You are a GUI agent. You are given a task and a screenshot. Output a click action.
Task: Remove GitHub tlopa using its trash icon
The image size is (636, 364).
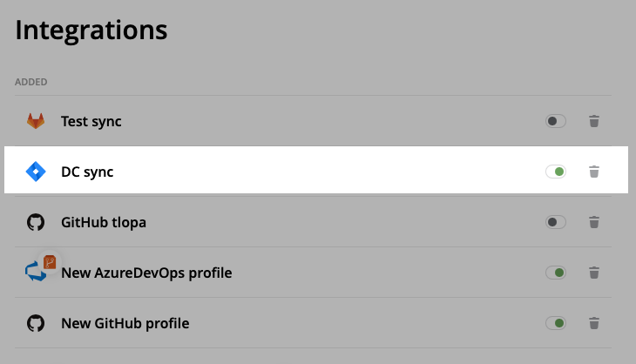click(x=594, y=222)
